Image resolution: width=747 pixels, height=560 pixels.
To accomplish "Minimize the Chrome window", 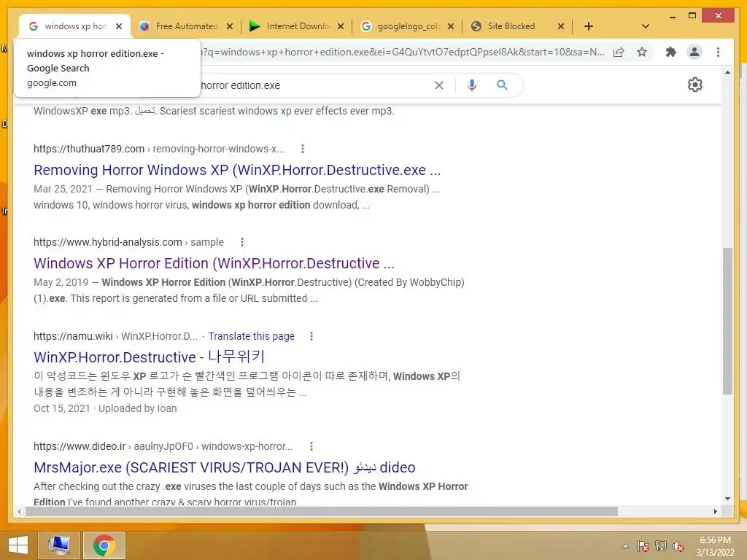I will [x=672, y=16].
